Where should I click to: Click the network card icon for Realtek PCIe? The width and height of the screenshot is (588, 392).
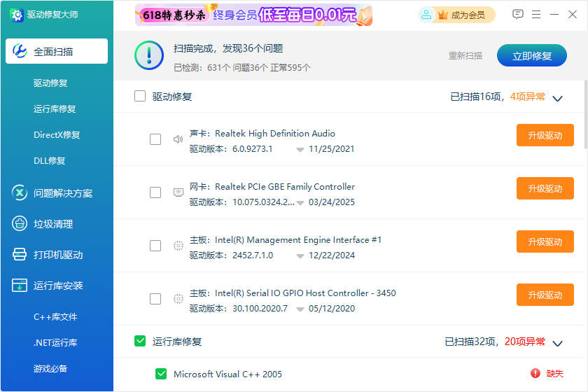point(178,192)
